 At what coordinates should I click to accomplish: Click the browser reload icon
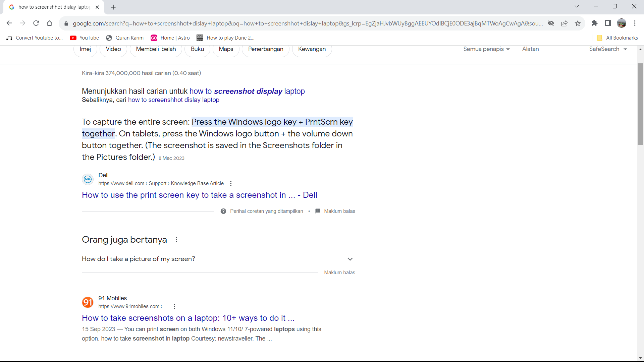[36, 23]
